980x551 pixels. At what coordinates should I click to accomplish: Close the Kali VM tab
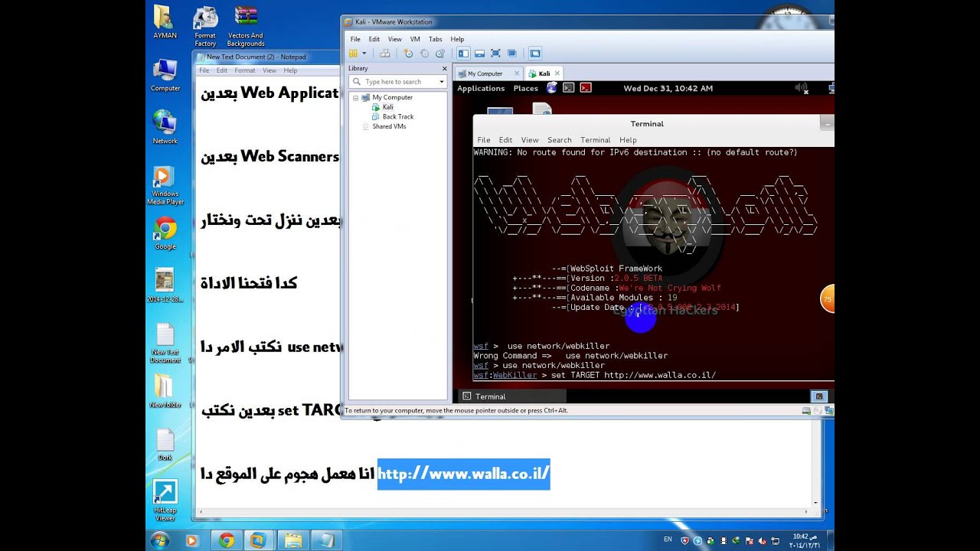[557, 73]
